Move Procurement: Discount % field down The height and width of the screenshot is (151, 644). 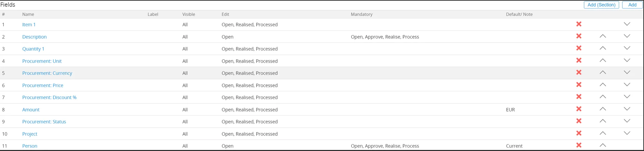pyautogui.click(x=627, y=97)
